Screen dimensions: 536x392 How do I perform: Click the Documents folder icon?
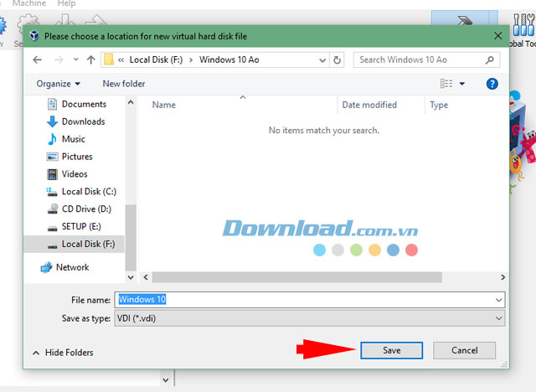52,104
